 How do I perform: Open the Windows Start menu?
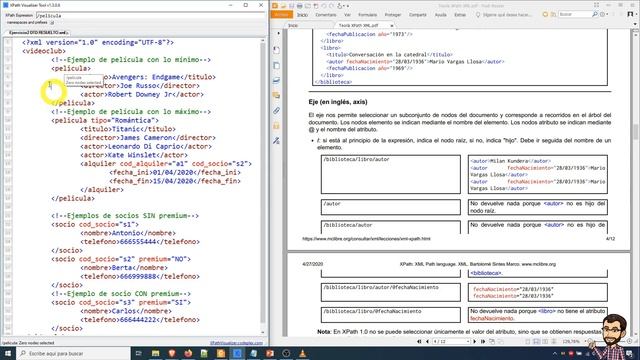(x=8, y=353)
